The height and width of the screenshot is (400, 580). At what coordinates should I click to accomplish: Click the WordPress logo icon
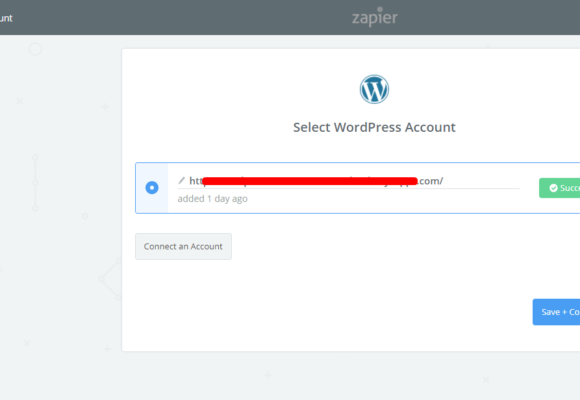click(374, 89)
